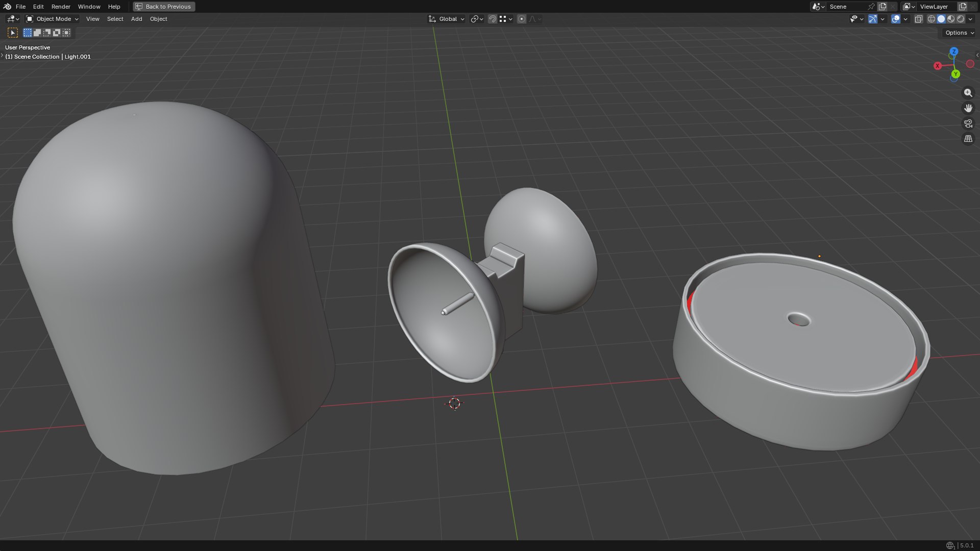Click the pan view hand icon
Image resolution: width=980 pixels, height=551 pixels.
pos(968,108)
